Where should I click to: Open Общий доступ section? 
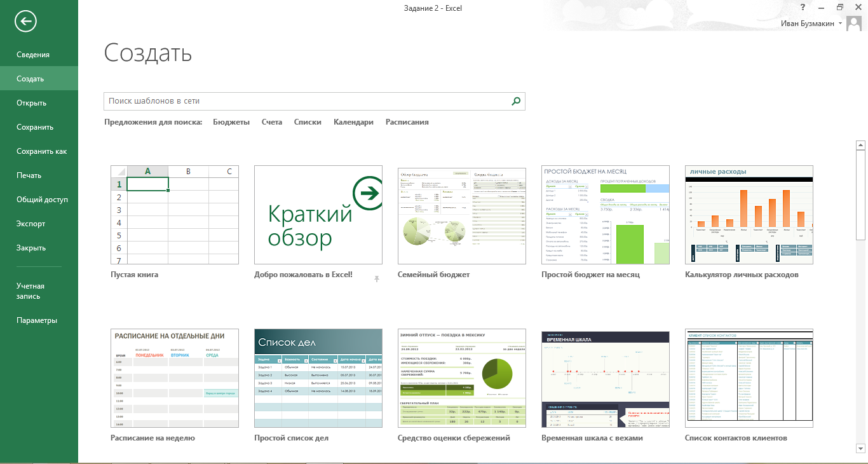pos(39,200)
